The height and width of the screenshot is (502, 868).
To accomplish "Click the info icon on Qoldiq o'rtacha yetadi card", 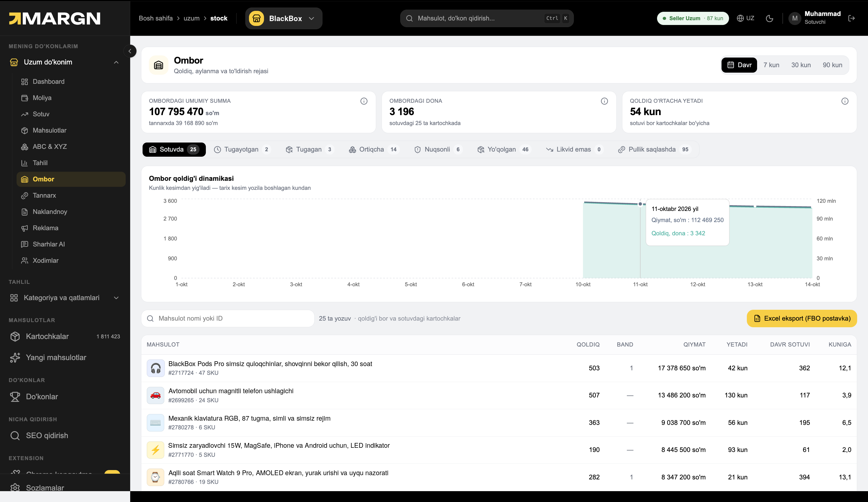I will [844, 101].
